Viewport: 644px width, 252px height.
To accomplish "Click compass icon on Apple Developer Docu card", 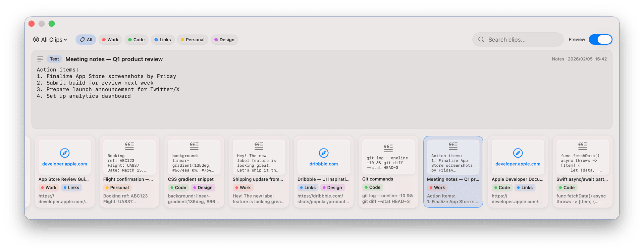I will [x=518, y=153].
